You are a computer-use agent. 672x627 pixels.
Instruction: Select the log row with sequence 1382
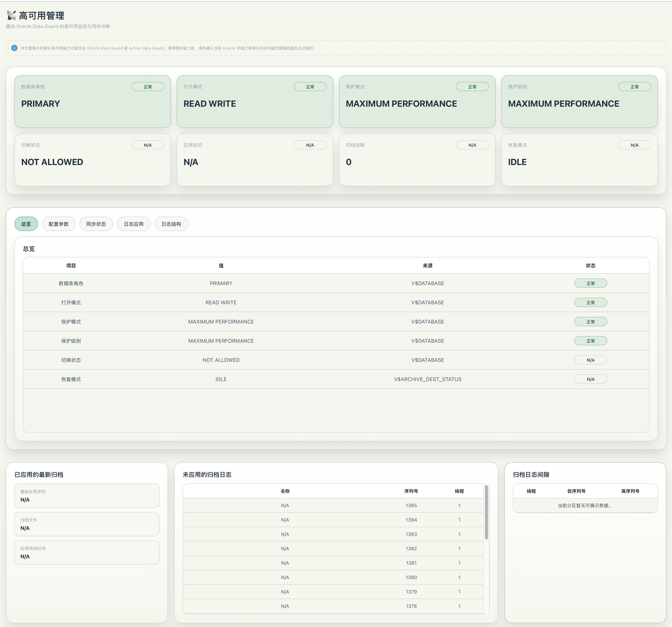coord(333,549)
